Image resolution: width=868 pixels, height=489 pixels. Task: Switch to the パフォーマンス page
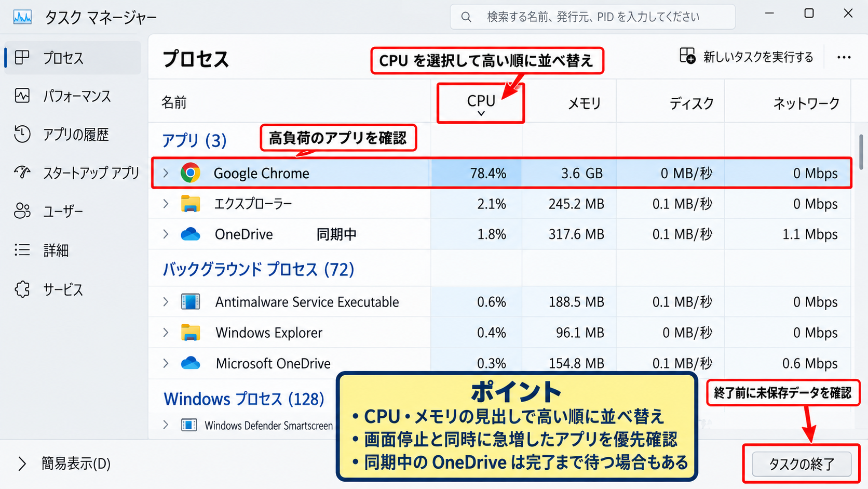73,96
